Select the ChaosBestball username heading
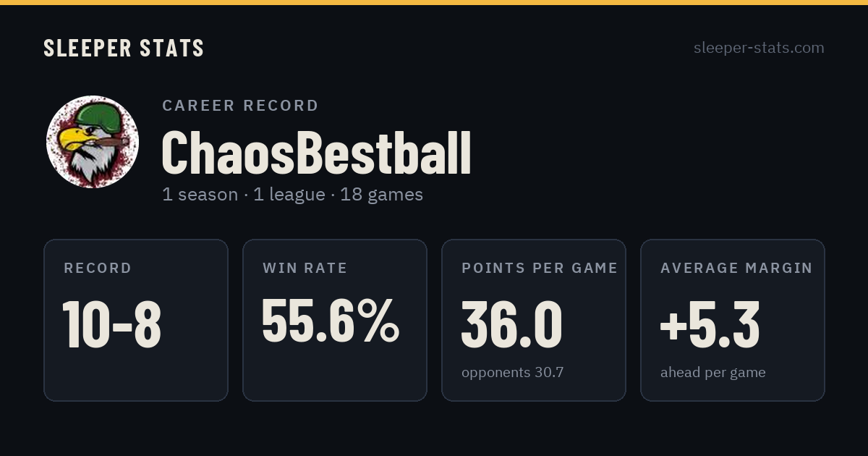This screenshot has width=868, height=456. tap(316, 153)
